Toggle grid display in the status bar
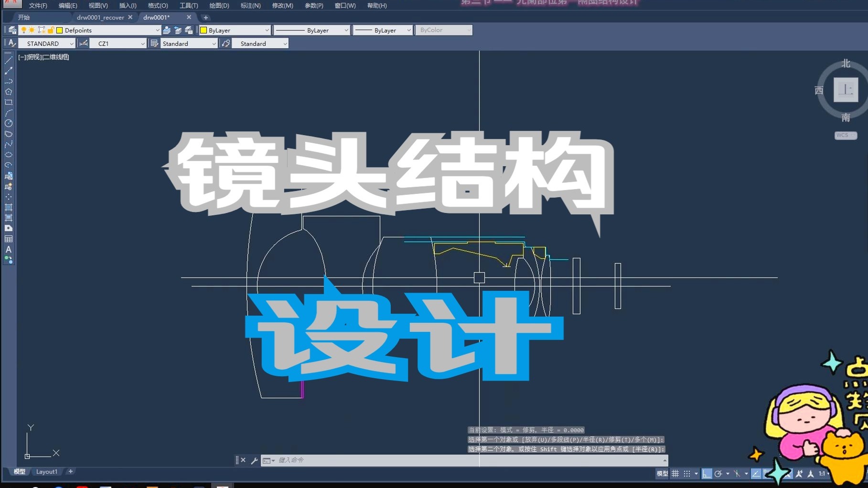This screenshot has width=868, height=488. point(675,474)
